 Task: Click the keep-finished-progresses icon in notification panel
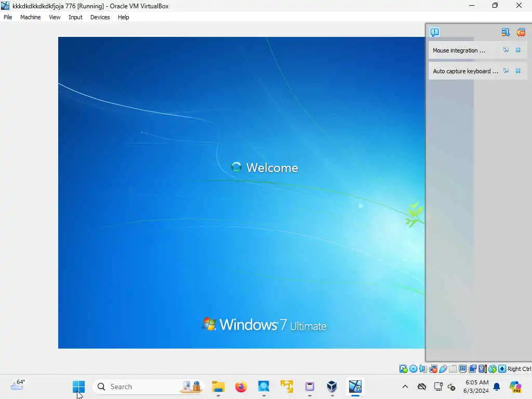[x=505, y=32]
